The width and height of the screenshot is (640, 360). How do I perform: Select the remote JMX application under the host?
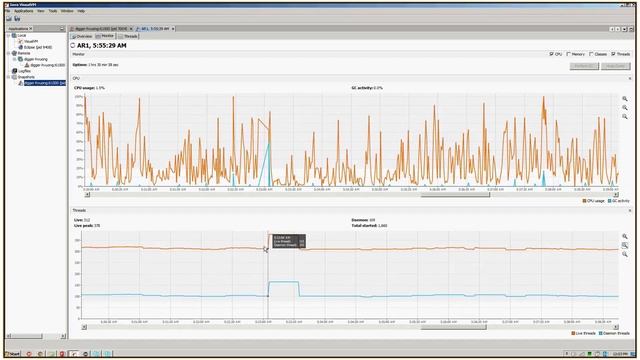tap(44, 65)
